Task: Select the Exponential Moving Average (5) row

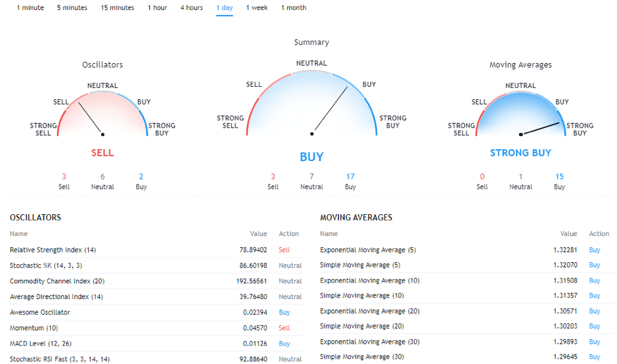Action: tap(368, 250)
